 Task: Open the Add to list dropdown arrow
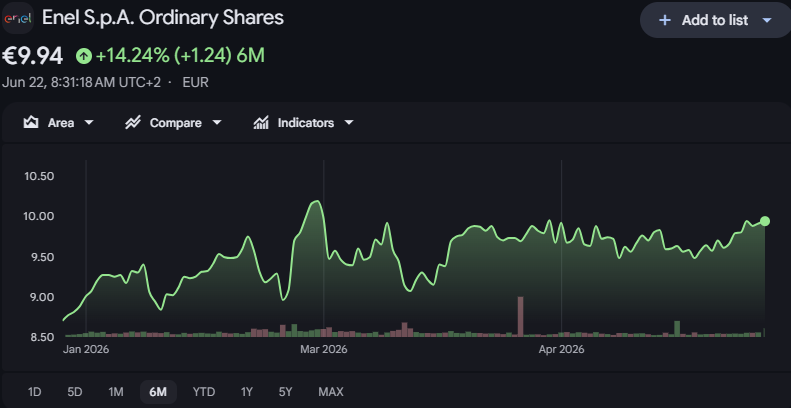(767, 20)
